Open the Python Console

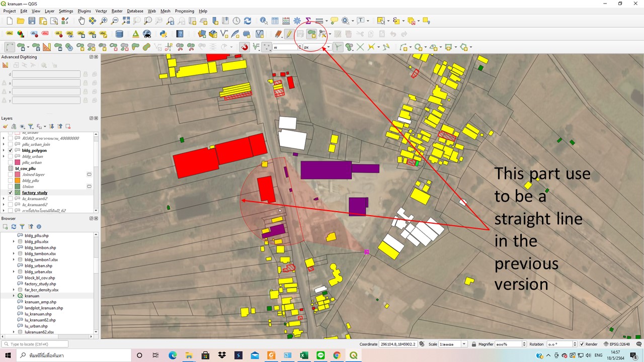click(x=164, y=34)
